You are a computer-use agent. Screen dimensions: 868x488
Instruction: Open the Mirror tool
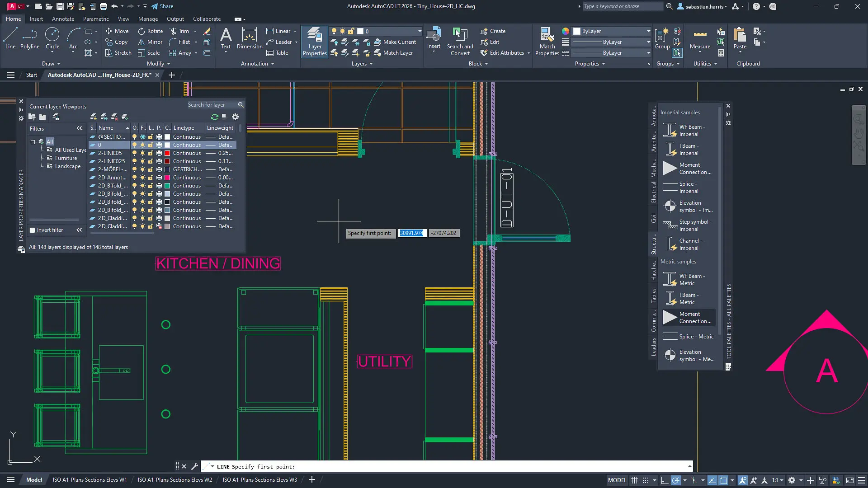click(x=150, y=42)
